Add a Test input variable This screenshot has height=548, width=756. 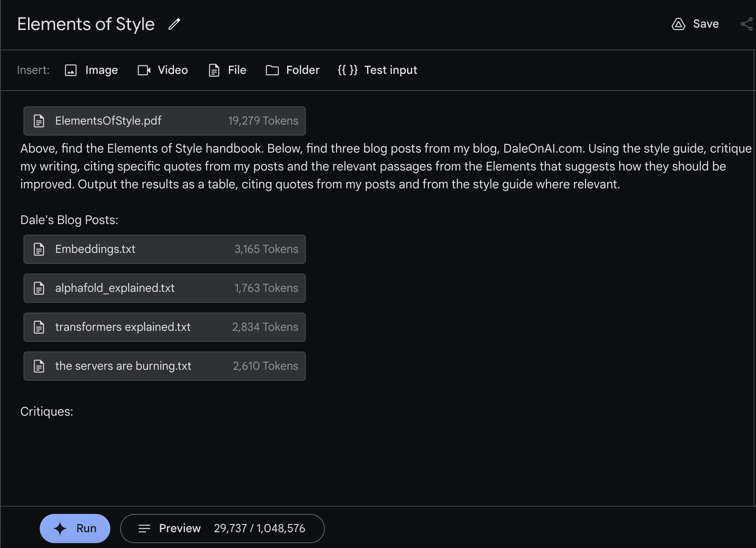pos(377,70)
